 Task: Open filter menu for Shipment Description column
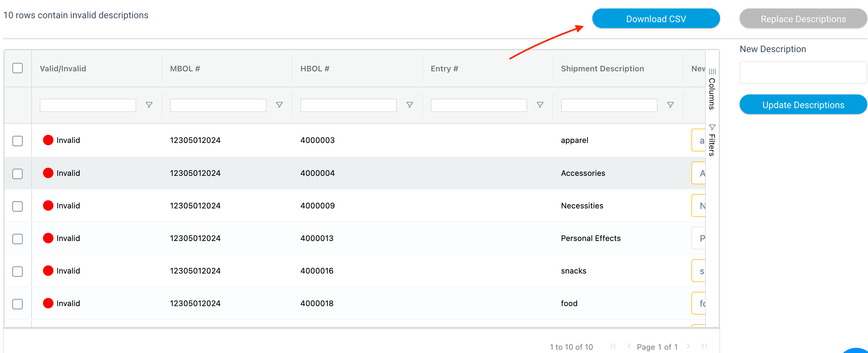pos(671,105)
